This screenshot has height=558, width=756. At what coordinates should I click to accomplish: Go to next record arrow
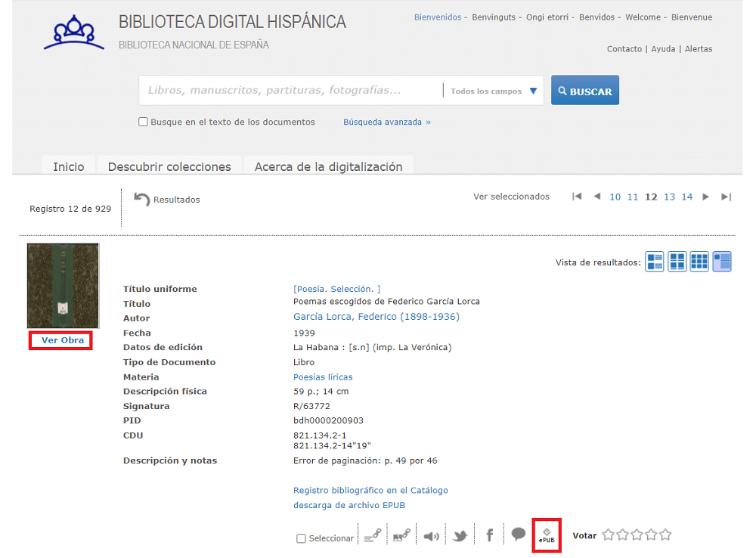click(705, 197)
